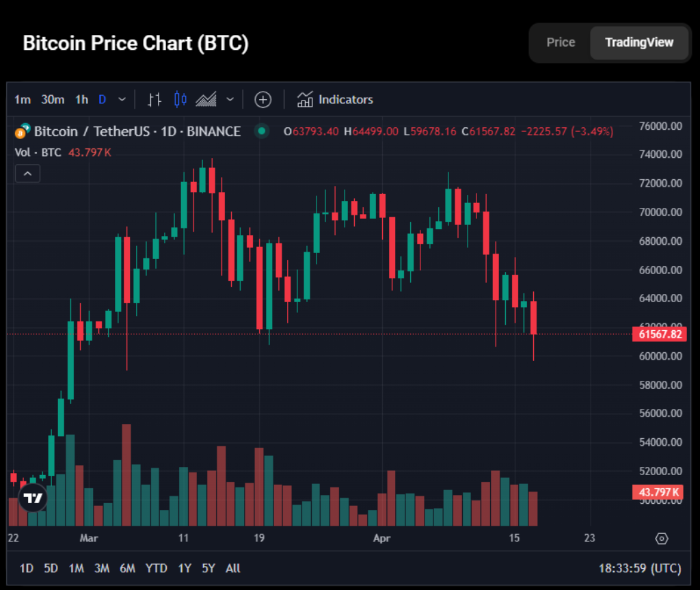Open the interval dropdown chevron
The image size is (700, 590).
[121, 100]
